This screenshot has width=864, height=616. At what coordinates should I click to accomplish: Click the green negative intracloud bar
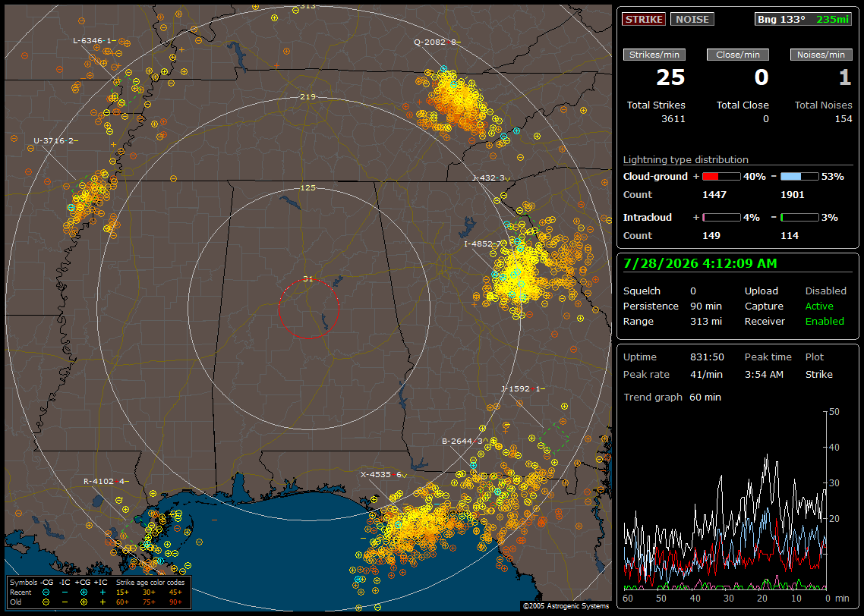point(799,218)
